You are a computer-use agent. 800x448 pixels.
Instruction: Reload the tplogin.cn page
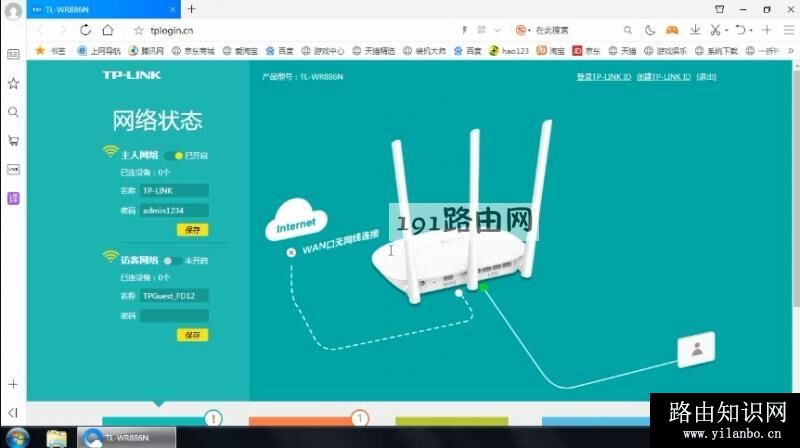pyautogui.click(x=85, y=30)
